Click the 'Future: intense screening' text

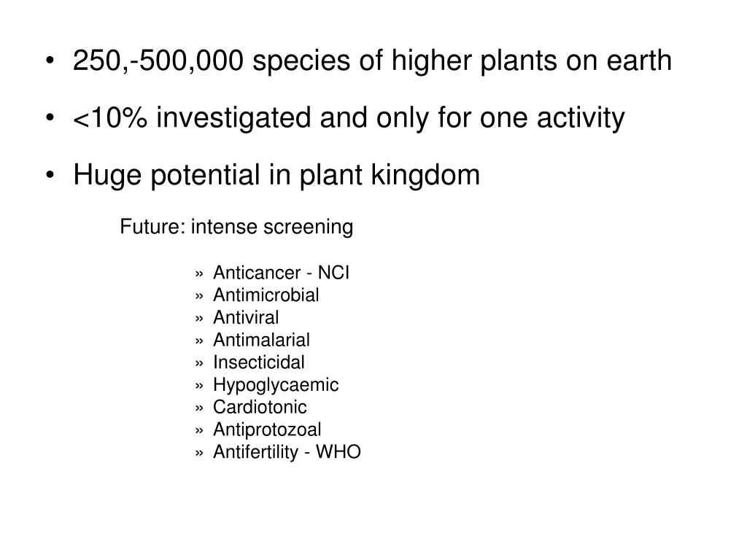coord(236,227)
